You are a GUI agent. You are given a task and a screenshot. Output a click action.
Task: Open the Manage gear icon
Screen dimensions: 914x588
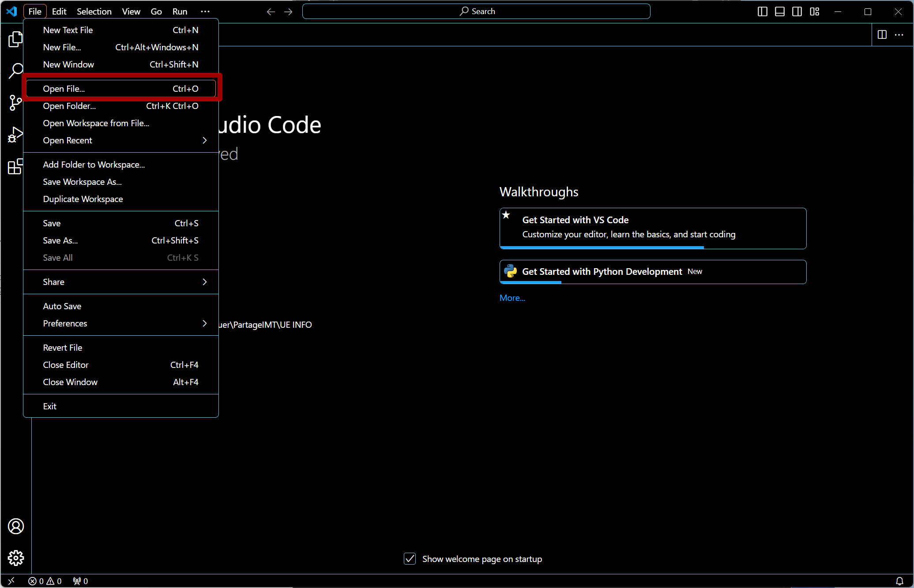16,558
